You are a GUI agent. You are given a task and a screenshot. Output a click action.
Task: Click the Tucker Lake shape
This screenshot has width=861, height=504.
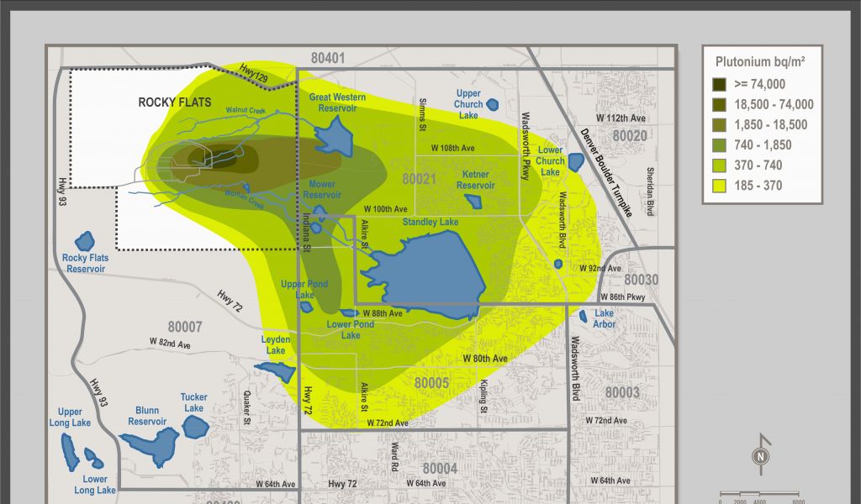(x=195, y=426)
